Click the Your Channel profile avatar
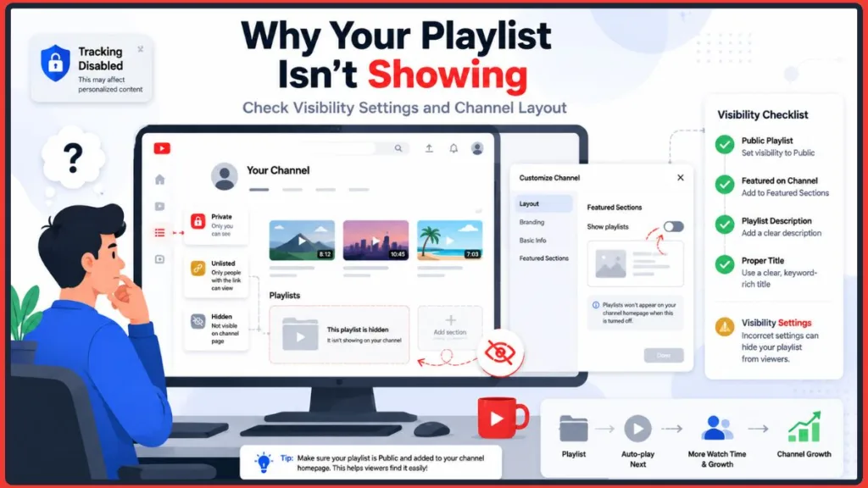 tap(224, 176)
